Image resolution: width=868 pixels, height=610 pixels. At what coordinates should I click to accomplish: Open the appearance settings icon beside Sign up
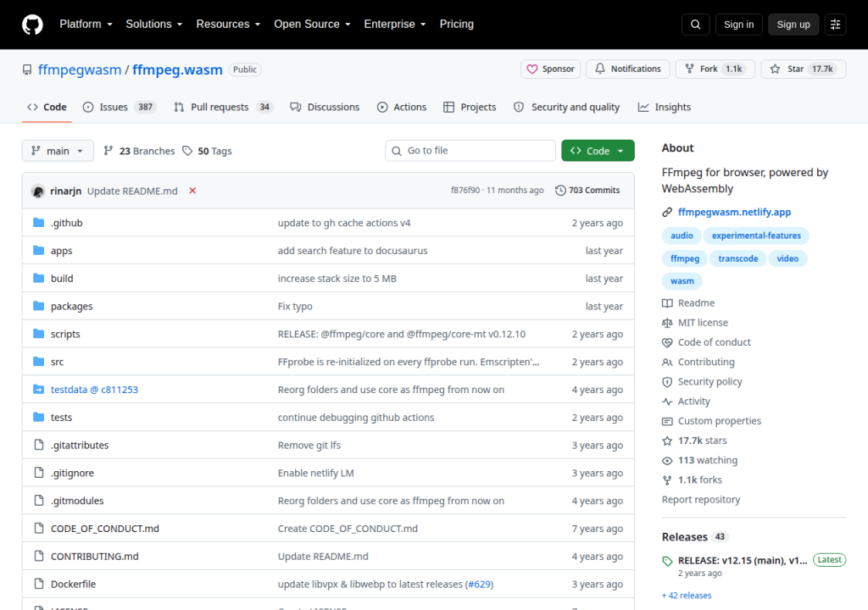tap(835, 25)
